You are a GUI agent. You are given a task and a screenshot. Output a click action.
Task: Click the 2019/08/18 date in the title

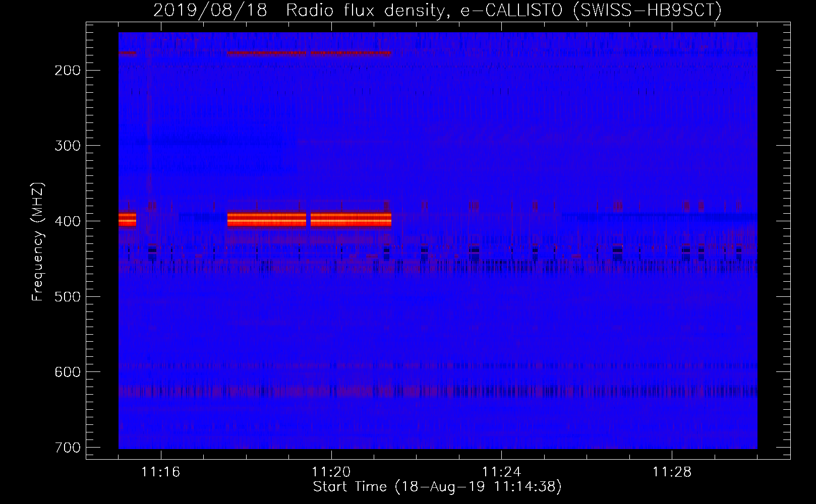pos(210,10)
